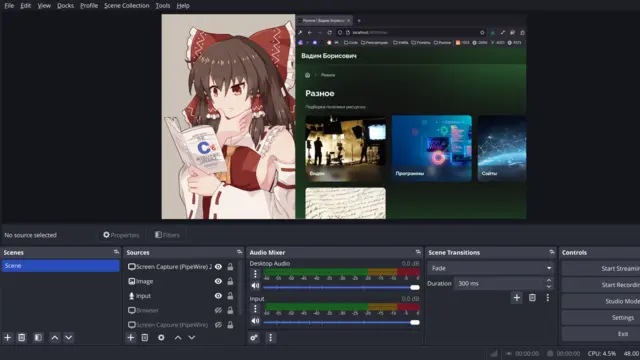Open the Tools menu
Screen dimensions: 640x360
[162, 6]
